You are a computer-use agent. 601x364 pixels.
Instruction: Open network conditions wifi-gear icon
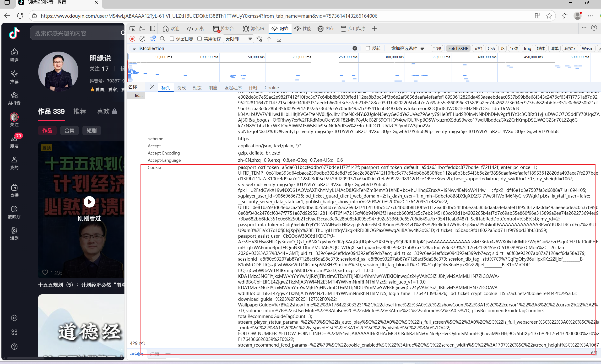pos(259,39)
